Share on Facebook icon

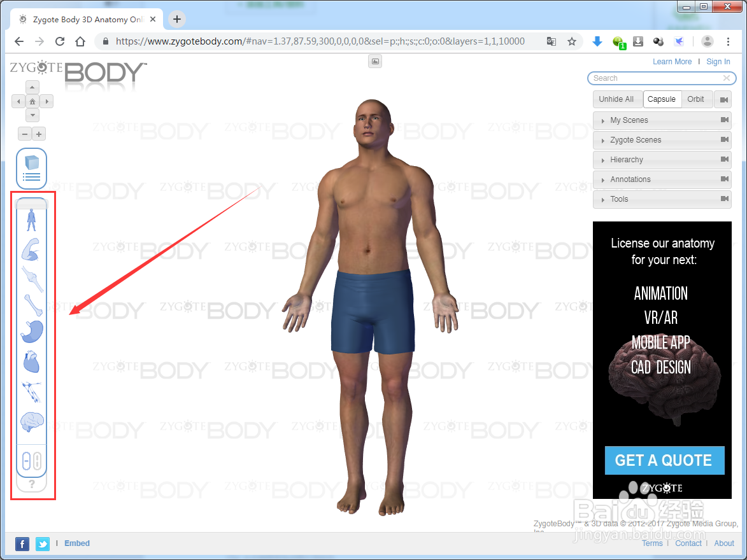(22, 544)
